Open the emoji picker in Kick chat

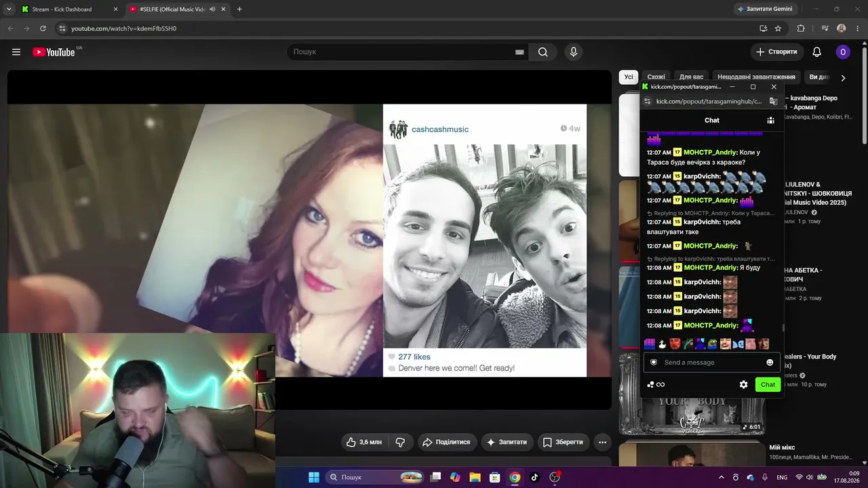(770, 363)
